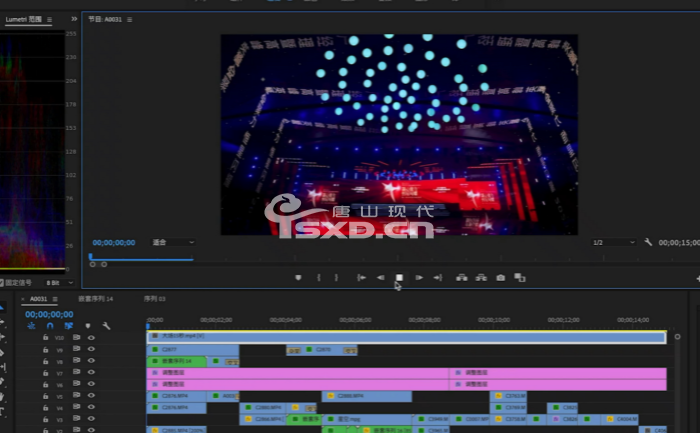Image resolution: width=700 pixels, height=433 pixels.
Task: Select the long mp4 clip on V10
Action: coord(406,337)
